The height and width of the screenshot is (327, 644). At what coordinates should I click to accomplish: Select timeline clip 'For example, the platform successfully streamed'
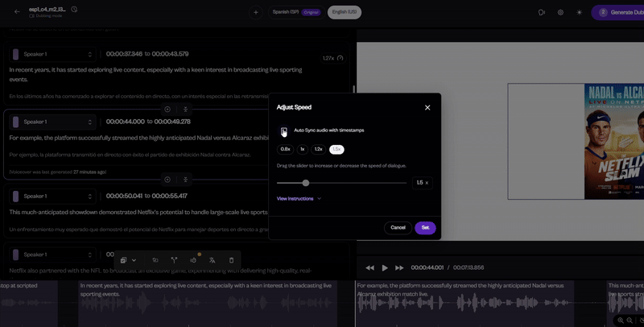464,304
